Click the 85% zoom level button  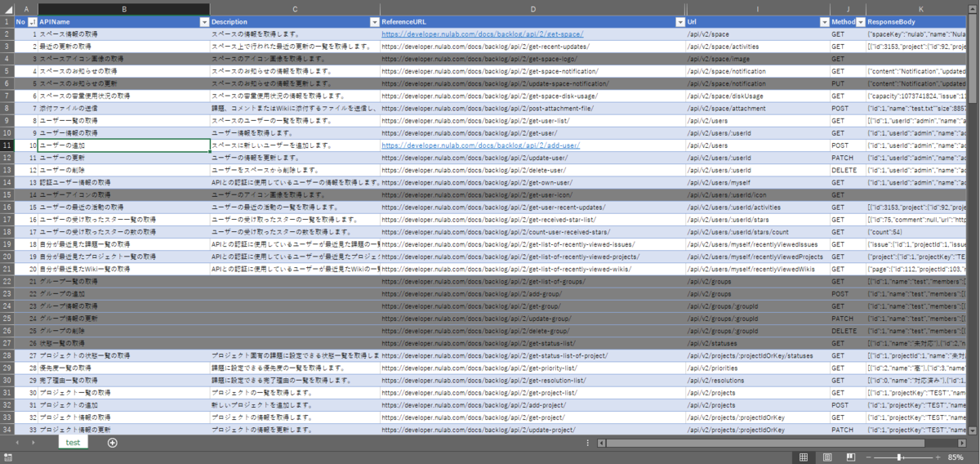956,457
